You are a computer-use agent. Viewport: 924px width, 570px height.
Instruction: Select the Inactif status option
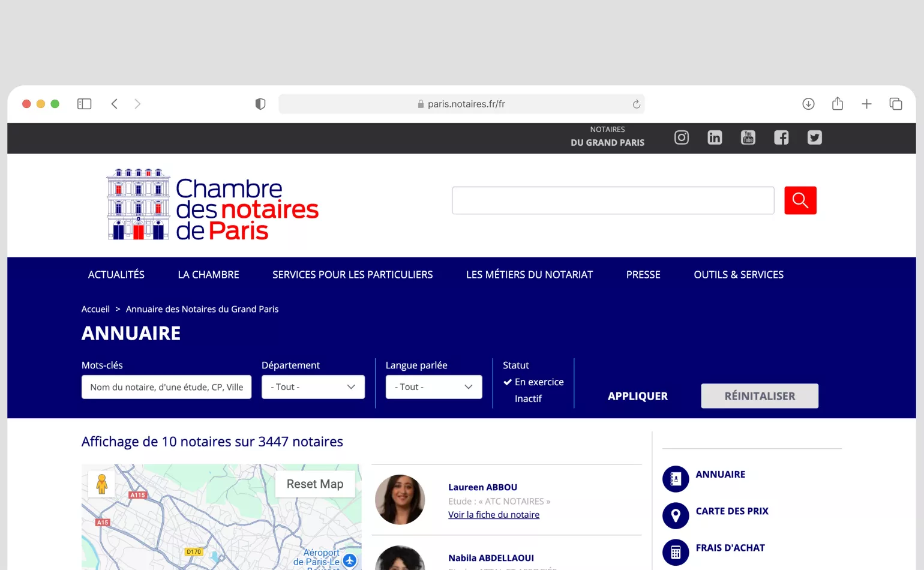(x=528, y=398)
